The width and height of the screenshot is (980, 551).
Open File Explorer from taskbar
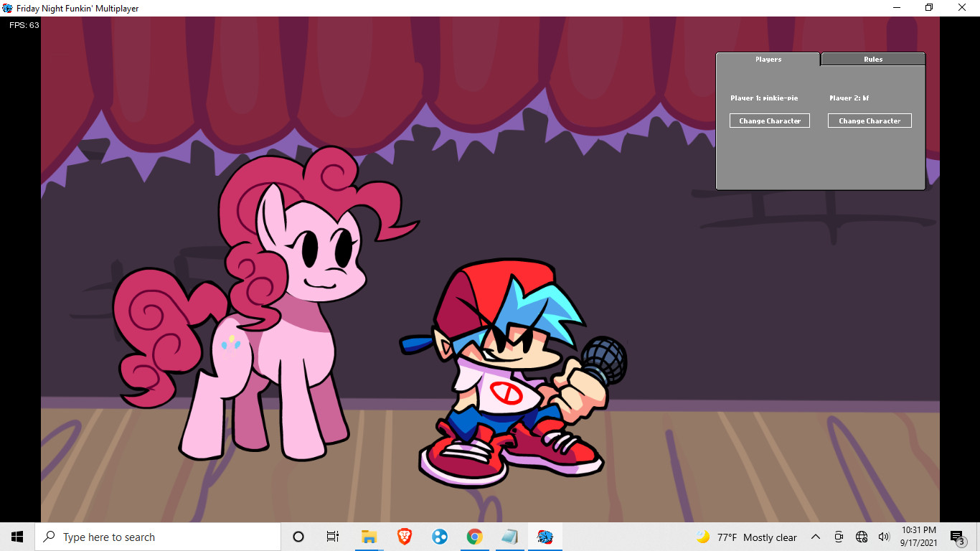[x=369, y=537]
